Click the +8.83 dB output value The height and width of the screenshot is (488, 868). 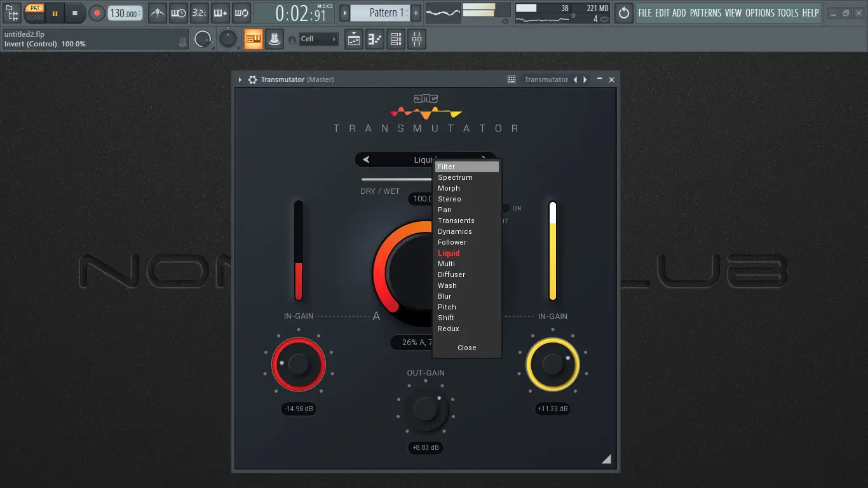click(x=425, y=447)
